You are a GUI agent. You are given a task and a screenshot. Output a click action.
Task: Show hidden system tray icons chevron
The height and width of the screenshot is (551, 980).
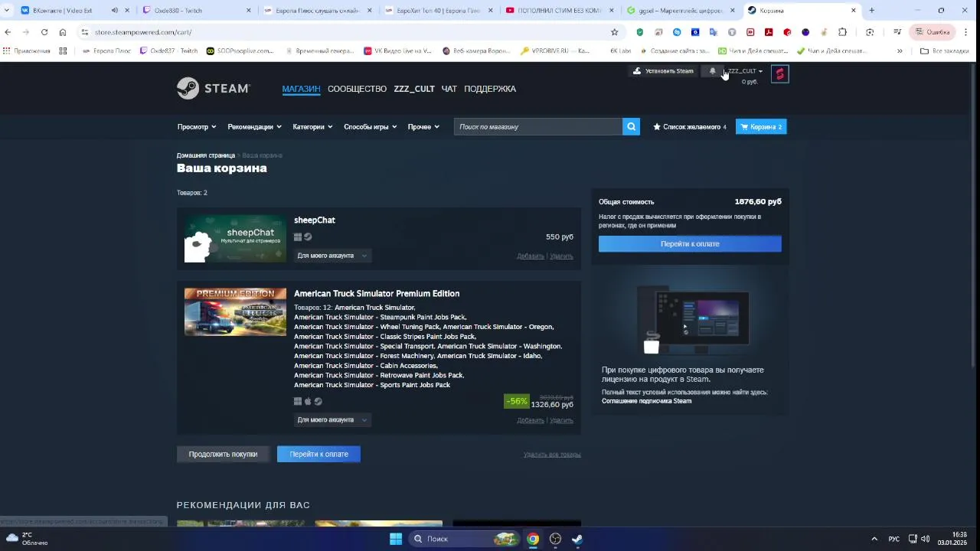[x=874, y=539]
